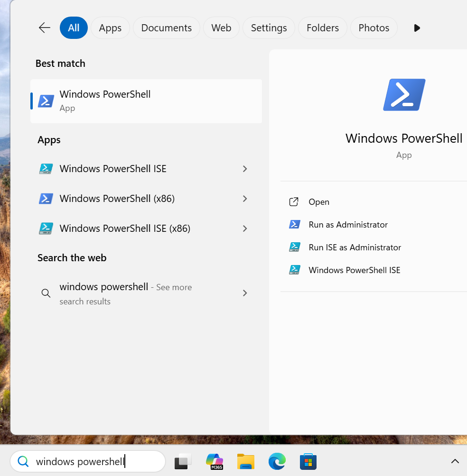Open Windows PowerShell (x86) app result
Viewport: 467px width, 476px height.
pos(146,199)
